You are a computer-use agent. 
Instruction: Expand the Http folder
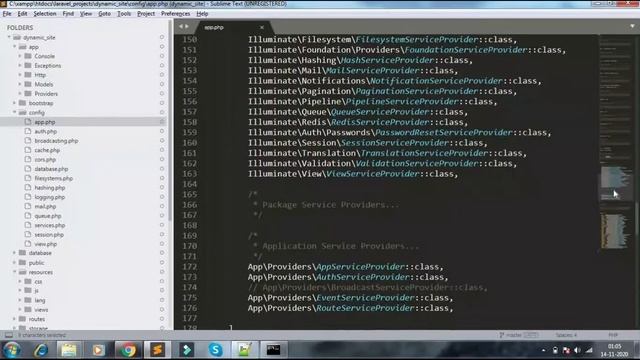(x=20, y=75)
